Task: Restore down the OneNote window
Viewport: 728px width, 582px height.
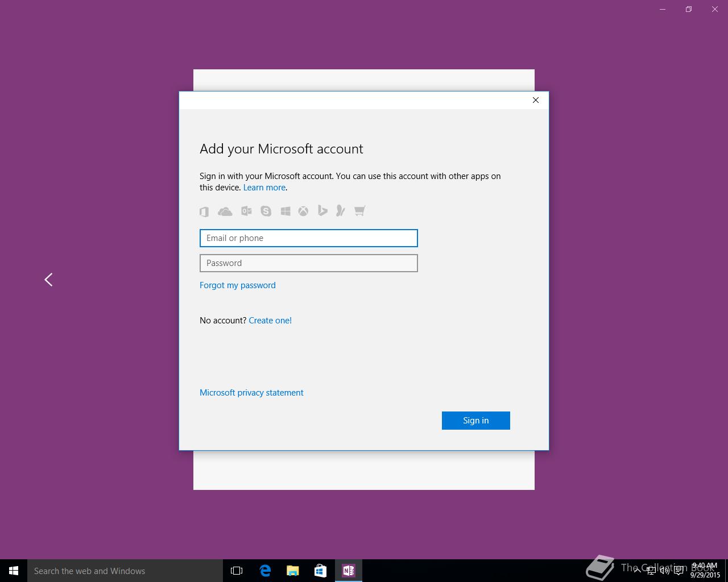Action: tap(689, 9)
